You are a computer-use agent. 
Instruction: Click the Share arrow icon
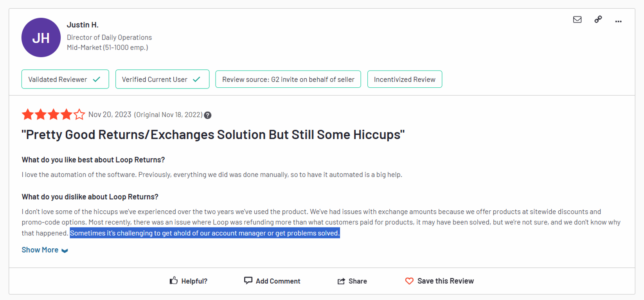341,281
